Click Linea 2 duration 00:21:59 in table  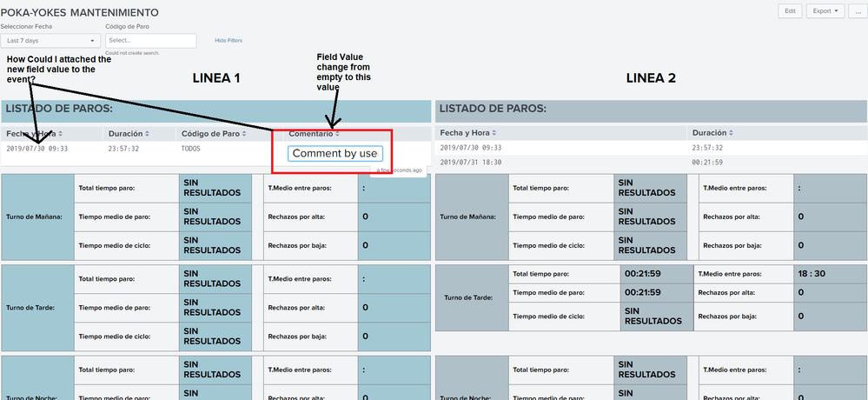707,163
